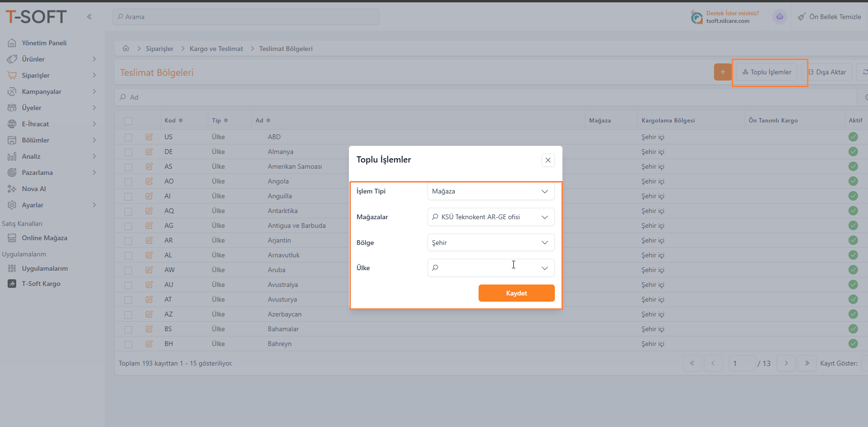868x427 pixels.
Task: Click Siparişler breadcrumb link
Action: (x=160, y=49)
